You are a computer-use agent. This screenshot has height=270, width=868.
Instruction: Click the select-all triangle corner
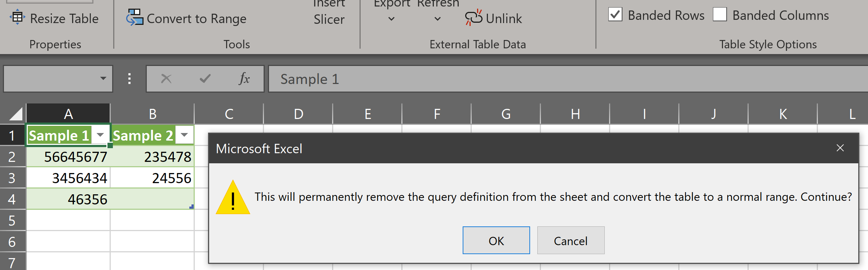(x=16, y=114)
